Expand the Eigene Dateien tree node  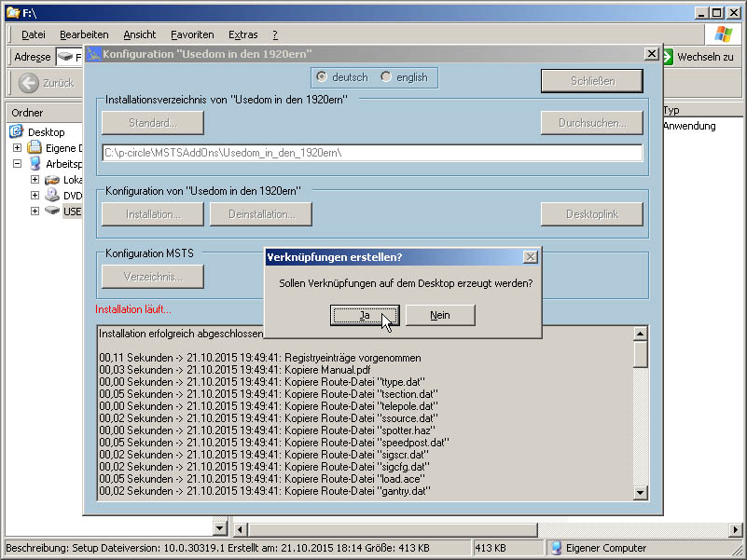click(x=17, y=148)
